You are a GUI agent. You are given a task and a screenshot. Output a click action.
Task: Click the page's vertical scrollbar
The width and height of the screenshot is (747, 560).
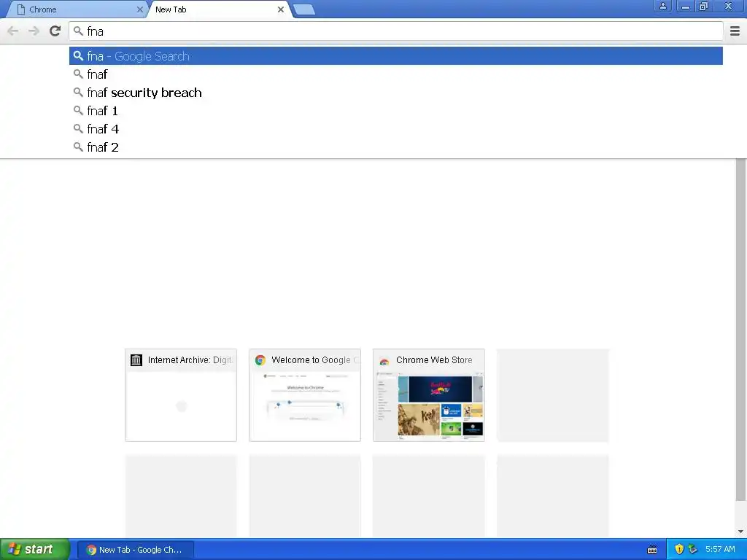point(740,330)
